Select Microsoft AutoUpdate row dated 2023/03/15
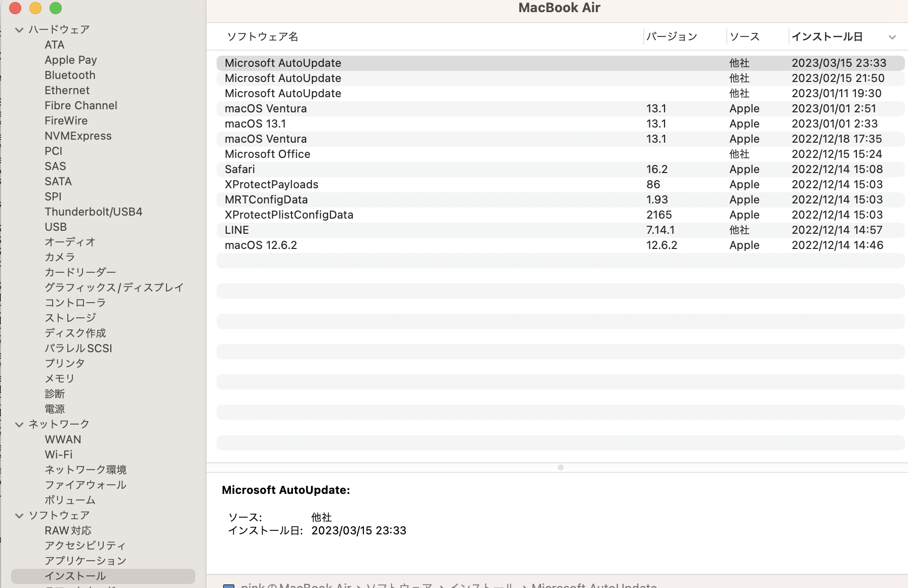The image size is (908, 588). 560,63
